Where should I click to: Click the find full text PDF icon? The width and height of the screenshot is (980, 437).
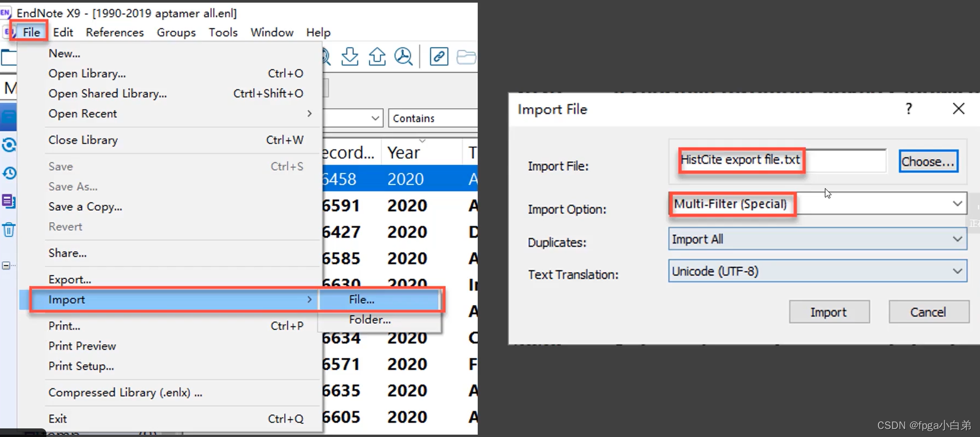coord(404,56)
